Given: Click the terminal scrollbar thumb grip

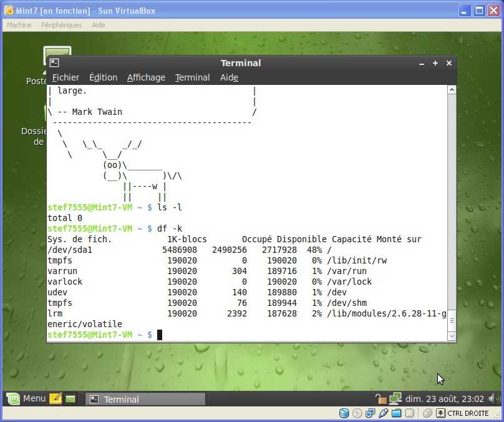Looking at the screenshot, I should pyautogui.click(x=452, y=320).
